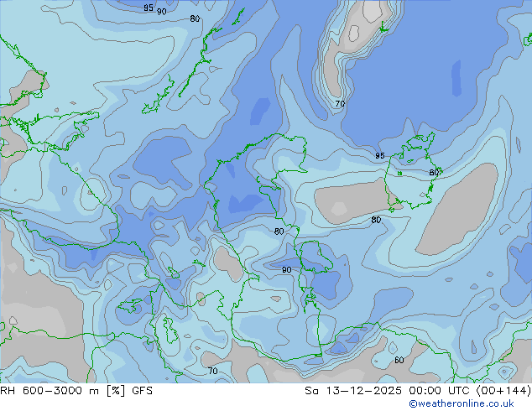532x411 pixels.
Task: Click the forecast offset '(00+144)' text
Action: [503, 391]
